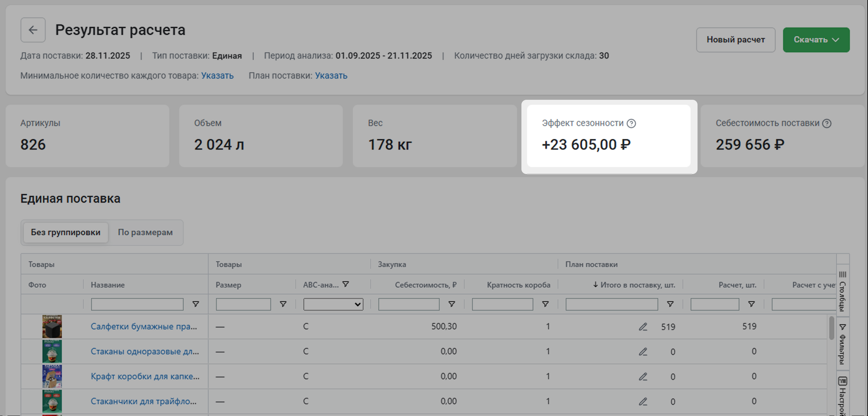The width and height of the screenshot is (868, 416).
Task: Switch to По размерам grouping
Action: coord(145,232)
